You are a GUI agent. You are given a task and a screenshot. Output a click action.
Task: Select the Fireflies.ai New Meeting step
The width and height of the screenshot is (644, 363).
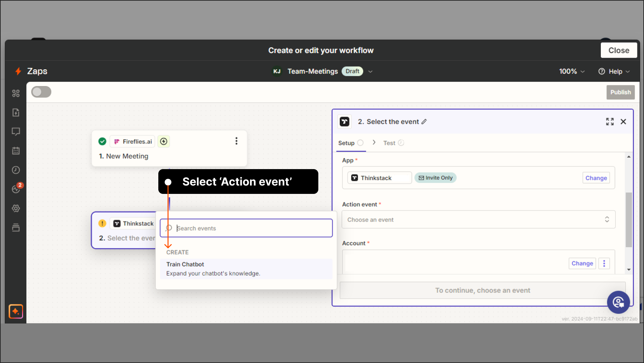[x=169, y=148]
